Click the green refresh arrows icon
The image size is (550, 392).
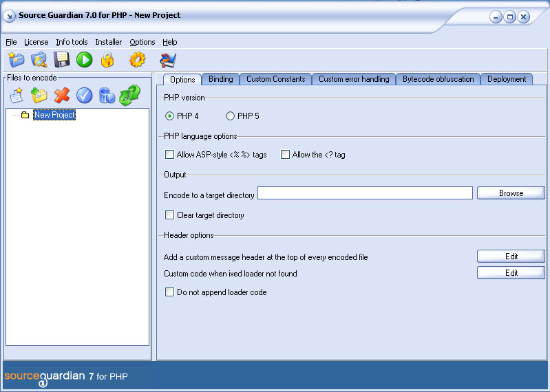tap(129, 96)
